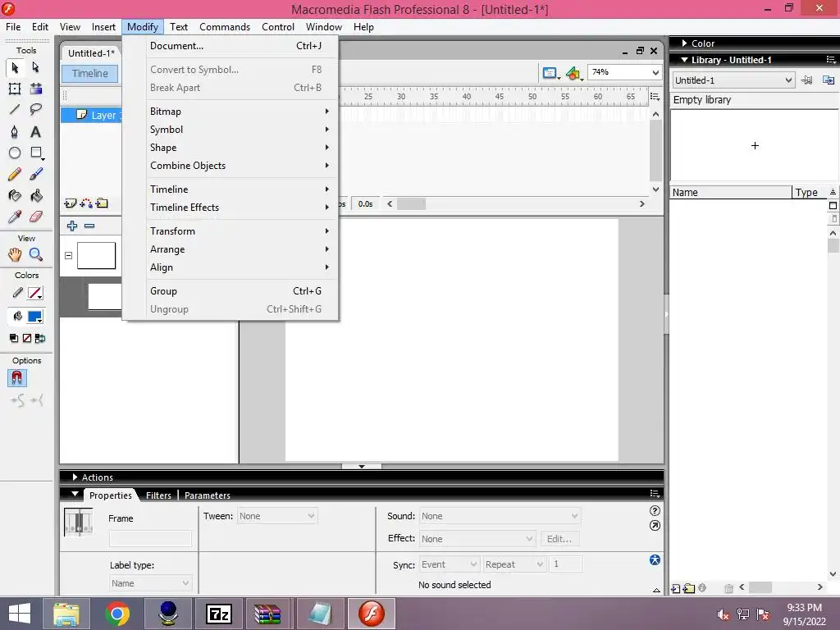Click the Insert Layer button
This screenshot has width=840, height=630.
pos(70,203)
